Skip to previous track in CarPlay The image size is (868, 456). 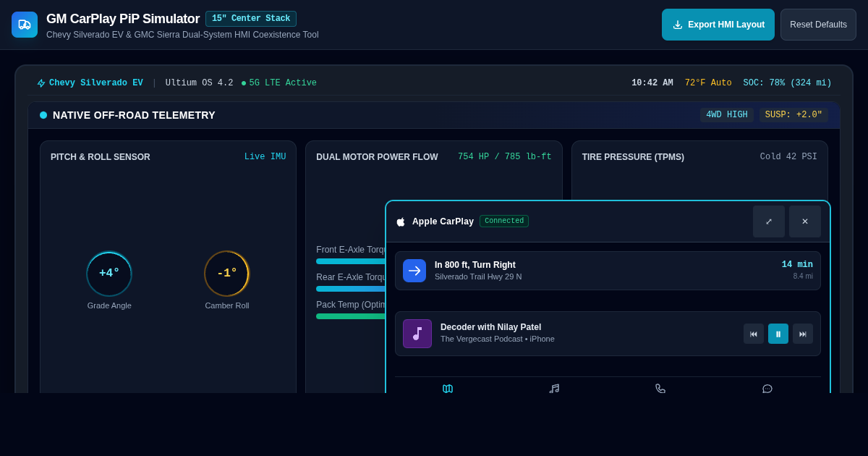coord(754,334)
